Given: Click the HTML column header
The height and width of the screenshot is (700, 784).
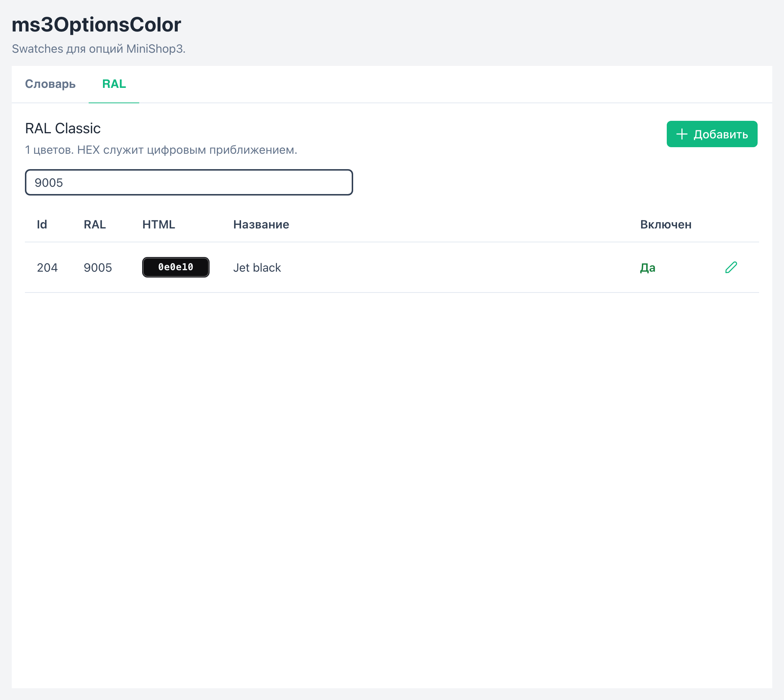Looking at the screenshot, I should point(159,224).
